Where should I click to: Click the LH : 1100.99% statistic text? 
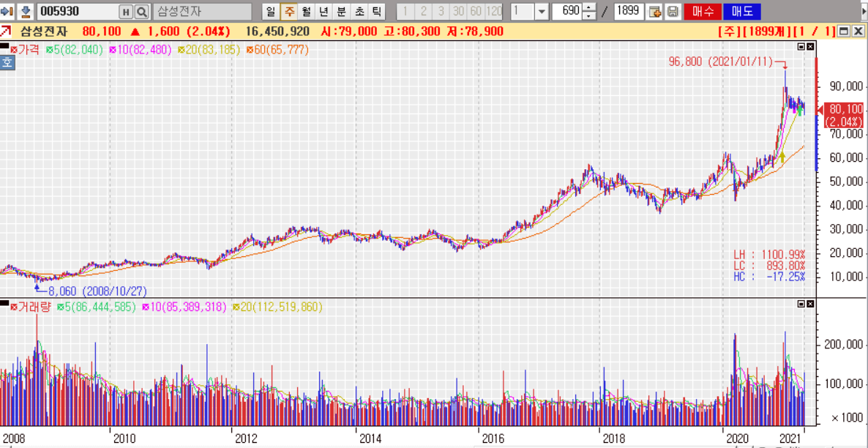769,255
